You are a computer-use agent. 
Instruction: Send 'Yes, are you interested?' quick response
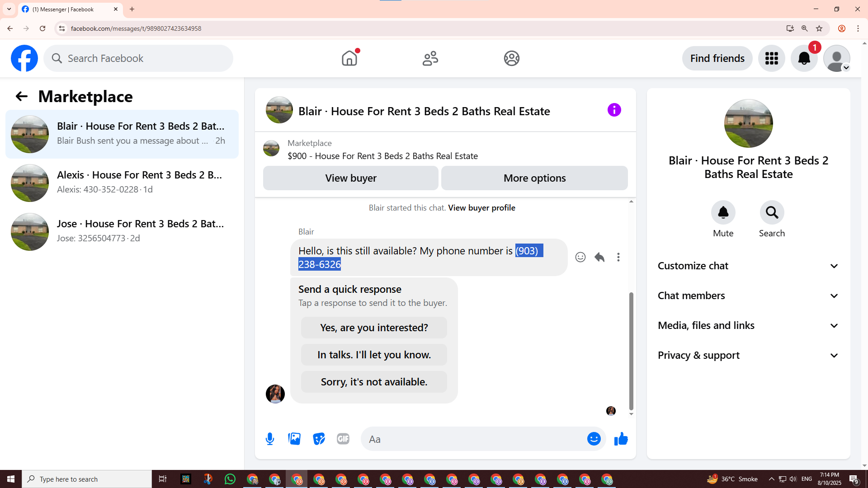(374, 328)
